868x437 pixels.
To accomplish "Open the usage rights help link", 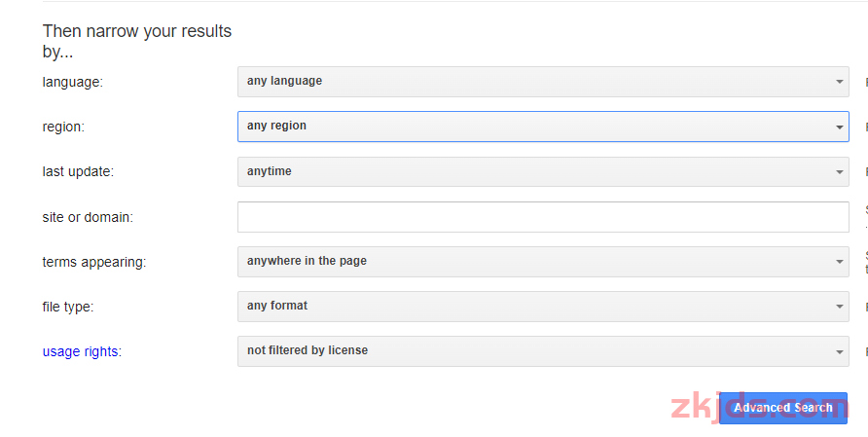I will pos(80,351).
